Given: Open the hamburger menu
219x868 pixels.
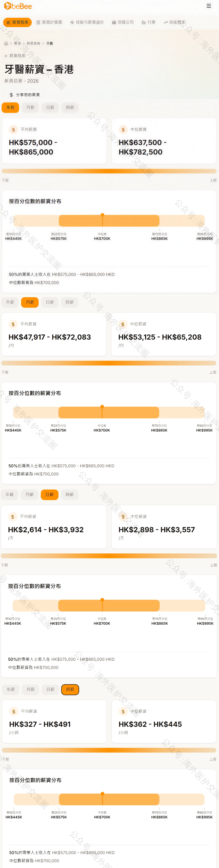Looking at the screenshot, I should [x=208, y=6].
